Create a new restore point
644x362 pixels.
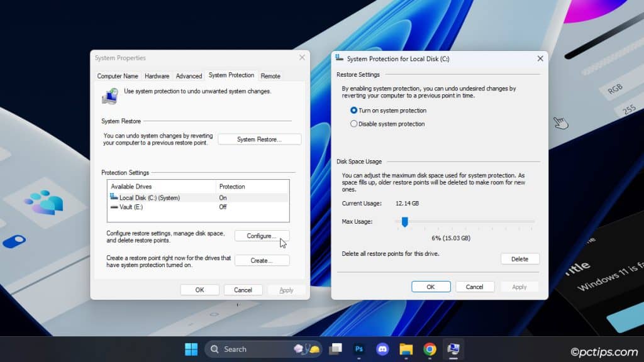(262, 260)
